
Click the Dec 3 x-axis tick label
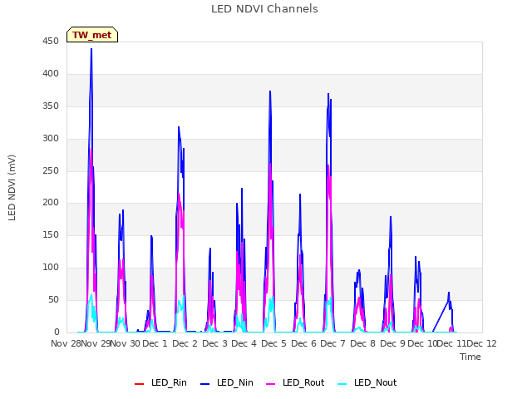(x=214, y=343)
